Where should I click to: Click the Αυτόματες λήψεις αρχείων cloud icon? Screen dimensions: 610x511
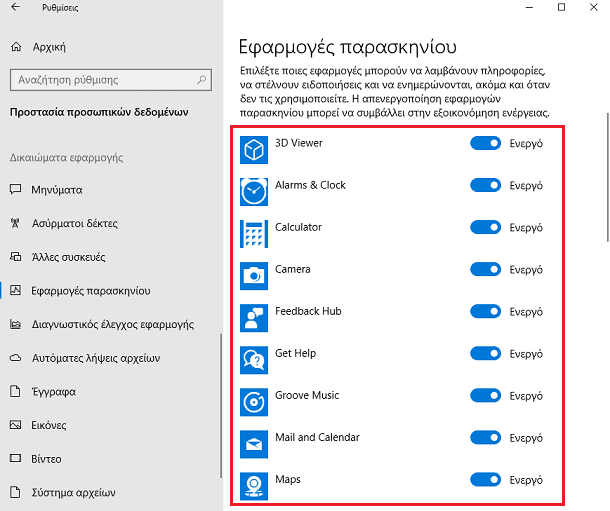point(16,358)
